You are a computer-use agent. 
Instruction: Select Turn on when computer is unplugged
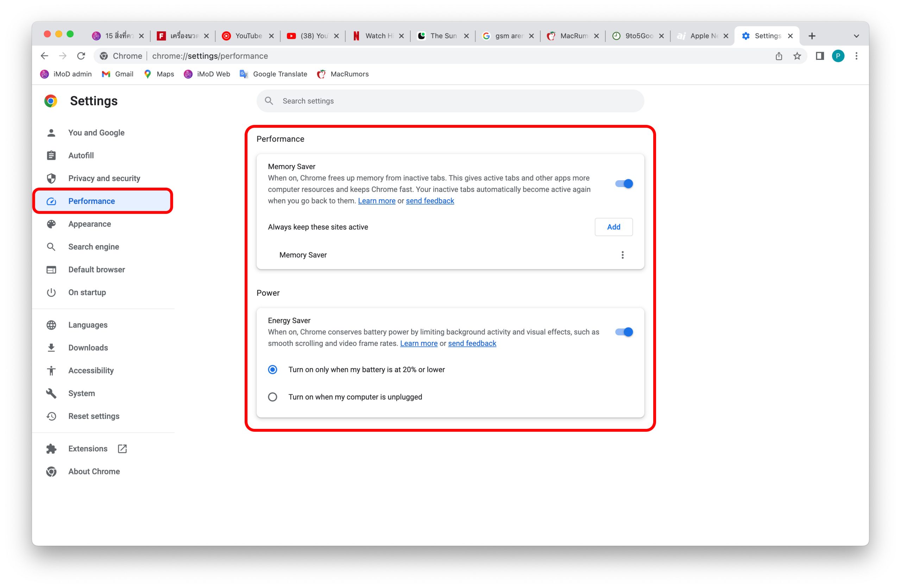(x=272, y=397)
